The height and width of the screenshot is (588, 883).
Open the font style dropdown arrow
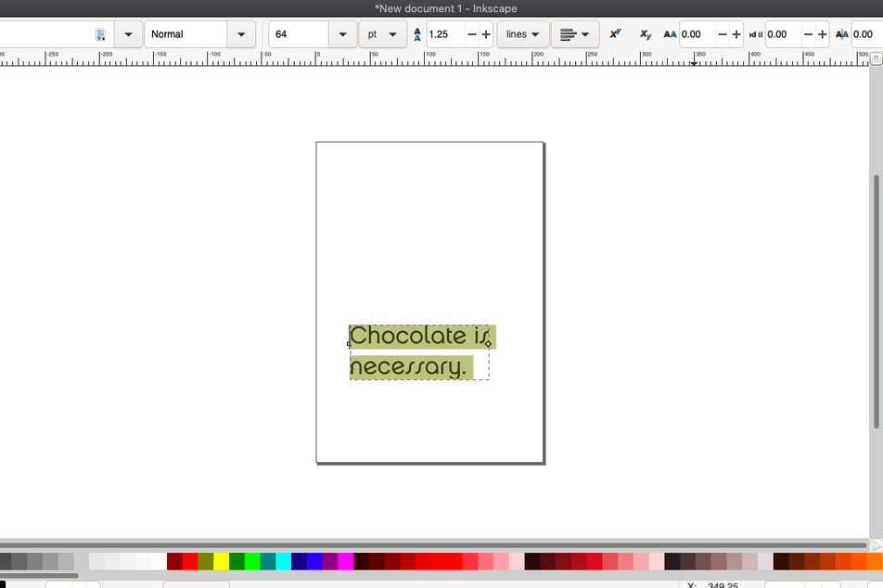pos(241,34)
